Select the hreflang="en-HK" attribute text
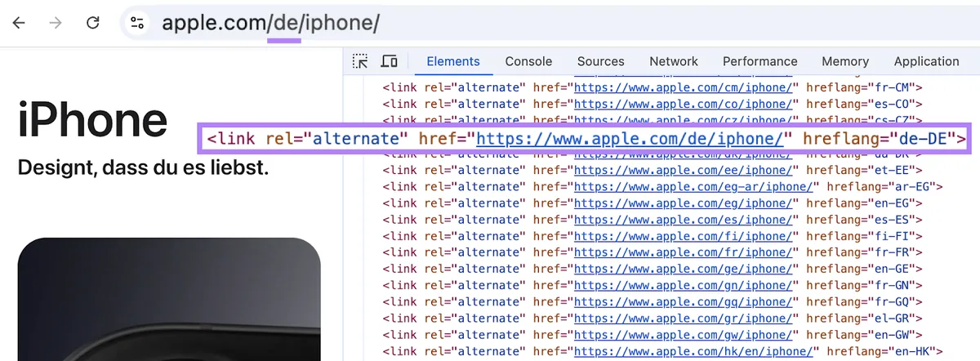The image size is (980, 361). point(881,351)
